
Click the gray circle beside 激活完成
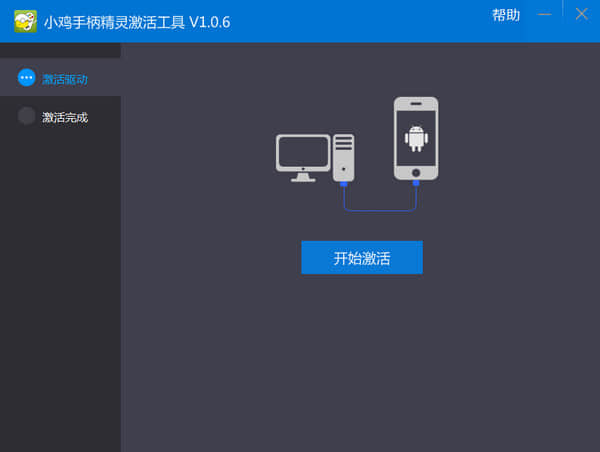26,116
